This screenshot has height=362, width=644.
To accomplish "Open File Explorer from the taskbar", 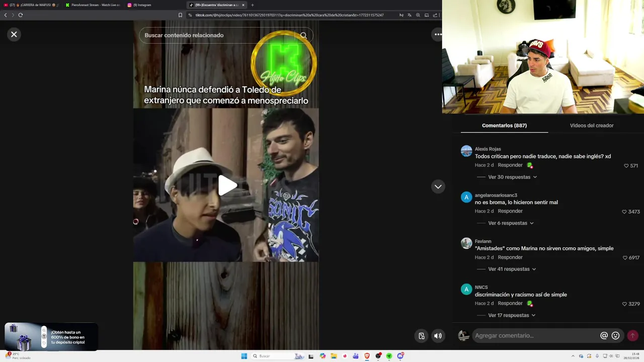I will point(334,356).
